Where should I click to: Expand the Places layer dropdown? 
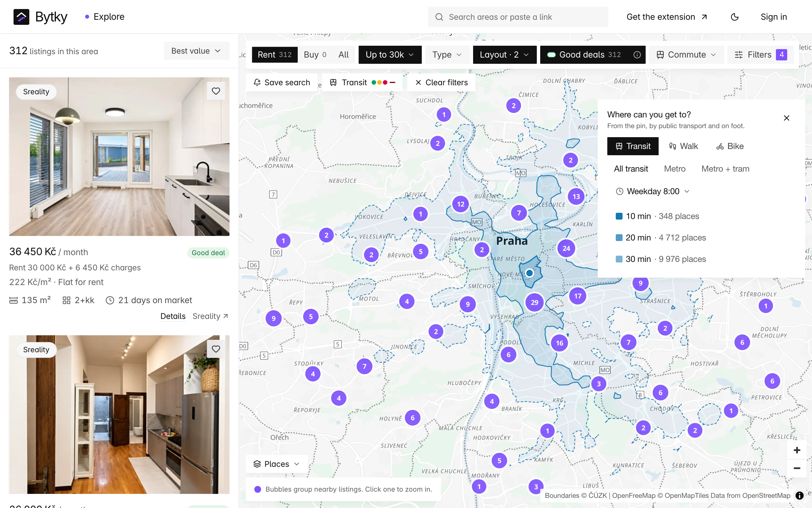(x=277, y=464)
